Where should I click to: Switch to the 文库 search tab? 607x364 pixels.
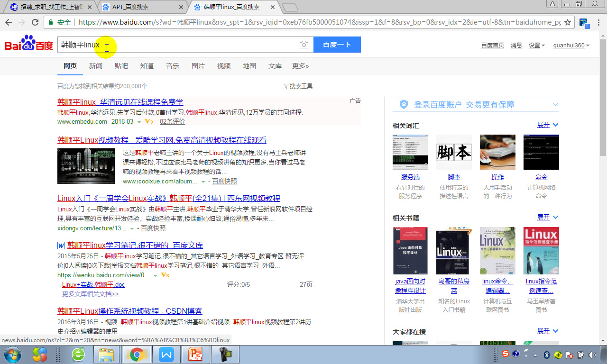275,66
